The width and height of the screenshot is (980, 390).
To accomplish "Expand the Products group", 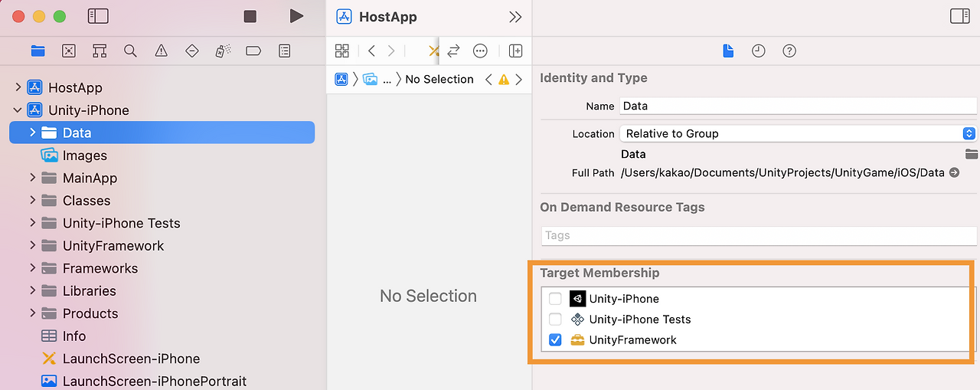I will pos(32,313).
